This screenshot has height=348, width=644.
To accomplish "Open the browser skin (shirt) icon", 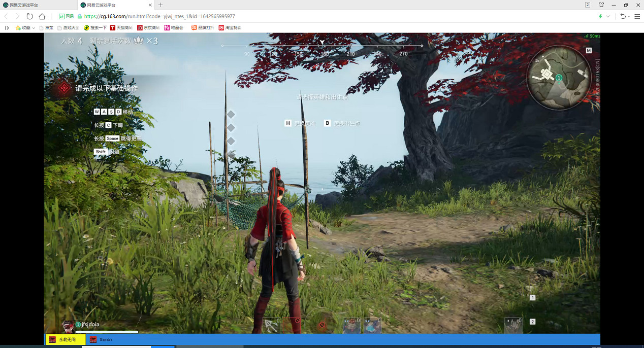I will [x=601, y=5].
